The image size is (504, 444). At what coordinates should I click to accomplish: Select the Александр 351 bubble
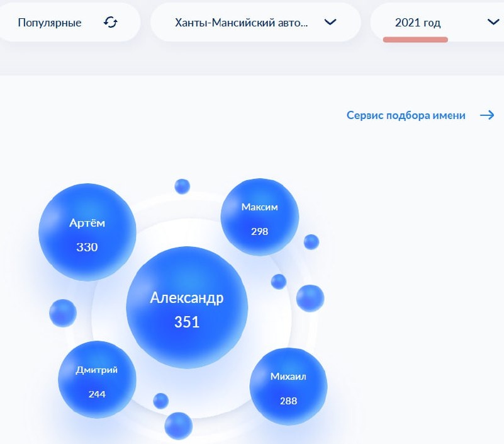pos(187,307)
